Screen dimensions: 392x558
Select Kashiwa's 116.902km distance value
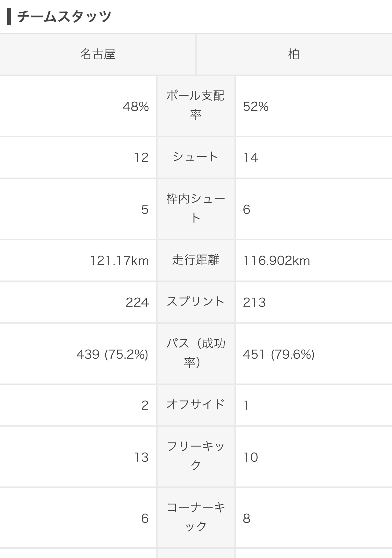pos(277,261)
